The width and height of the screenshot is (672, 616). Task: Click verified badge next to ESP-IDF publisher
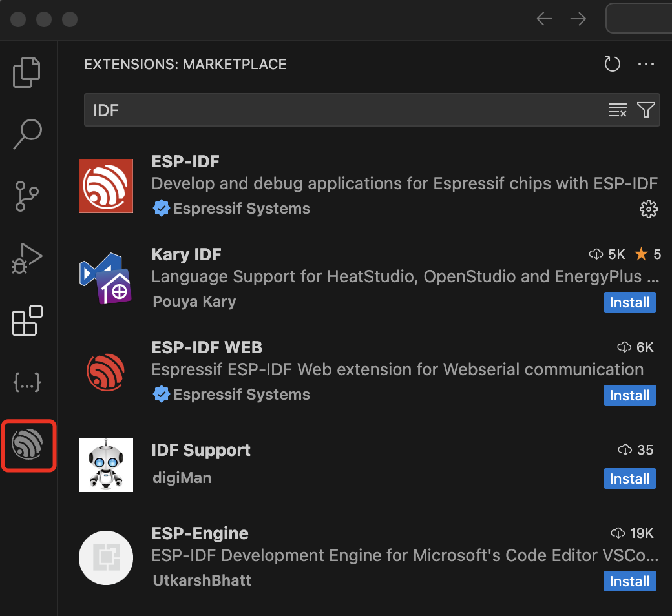(x=161, y=208)
